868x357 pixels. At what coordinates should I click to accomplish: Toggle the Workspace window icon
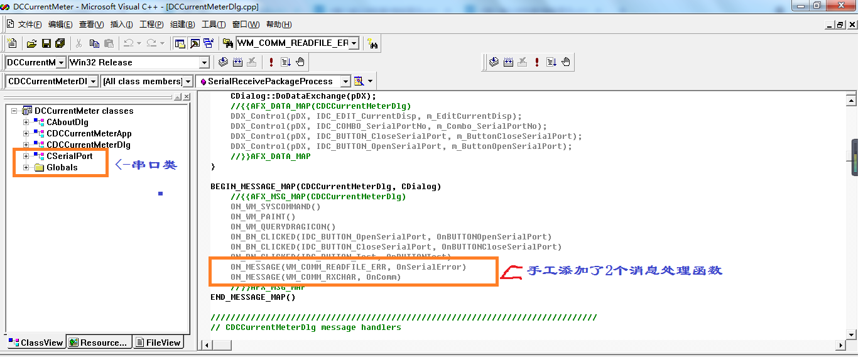tap(180, 43)
